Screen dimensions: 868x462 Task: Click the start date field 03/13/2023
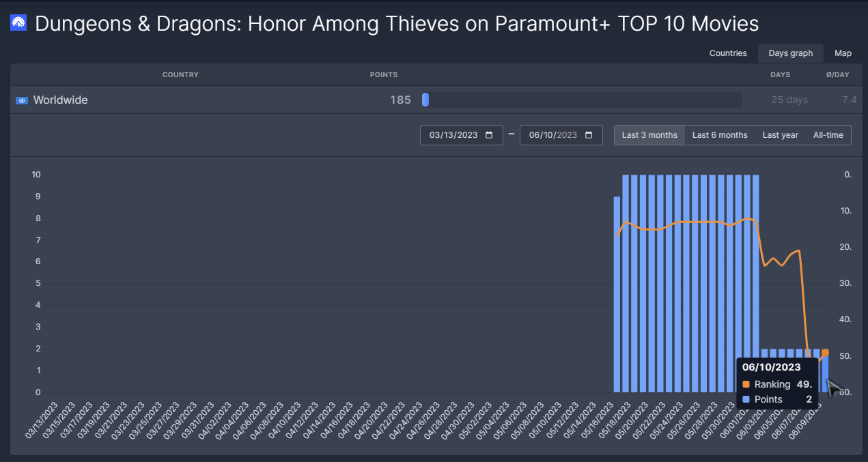453,135
